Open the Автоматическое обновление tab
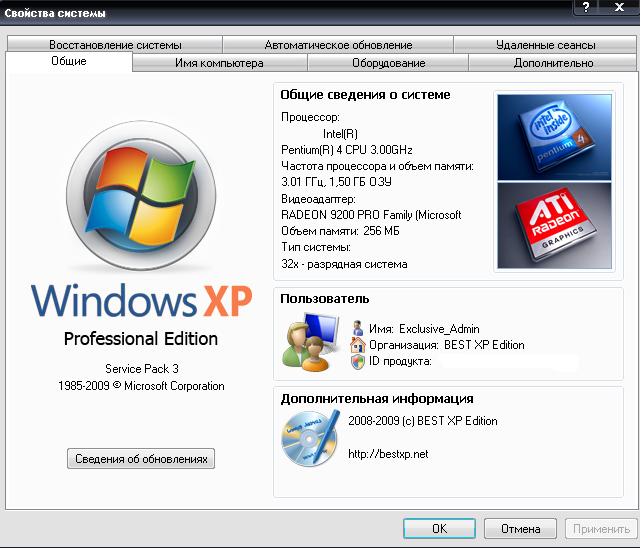 (x=338, y=45)
